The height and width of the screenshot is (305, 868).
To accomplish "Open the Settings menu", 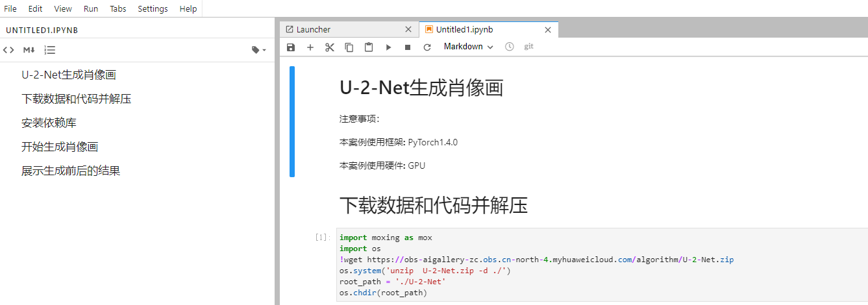I will pyautogui.click(x=153, y=8).
